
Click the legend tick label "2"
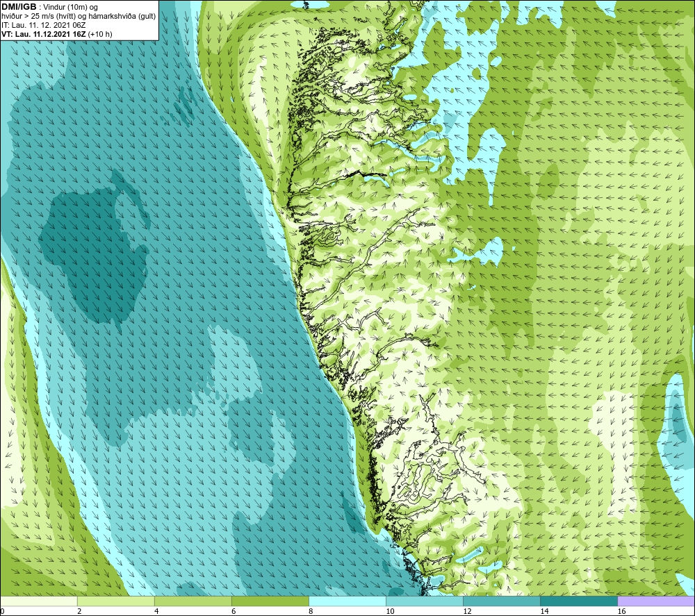pos(79,611)
